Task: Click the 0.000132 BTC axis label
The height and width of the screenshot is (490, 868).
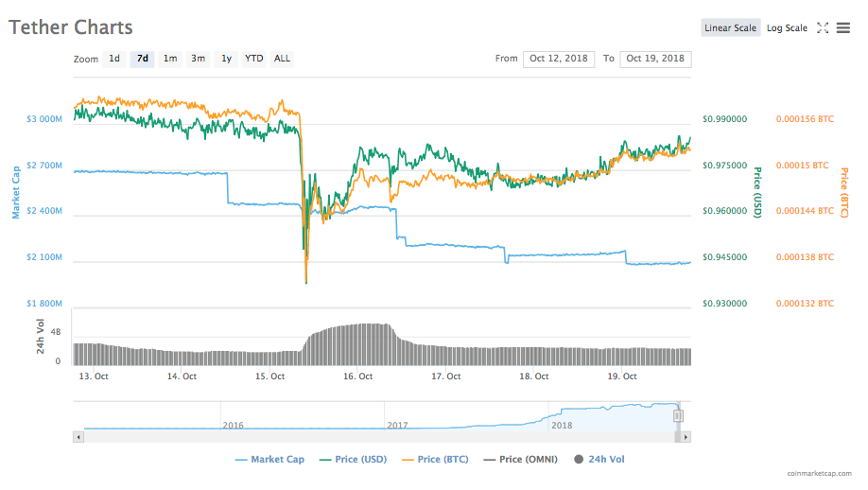Action: tap(805, 304)
